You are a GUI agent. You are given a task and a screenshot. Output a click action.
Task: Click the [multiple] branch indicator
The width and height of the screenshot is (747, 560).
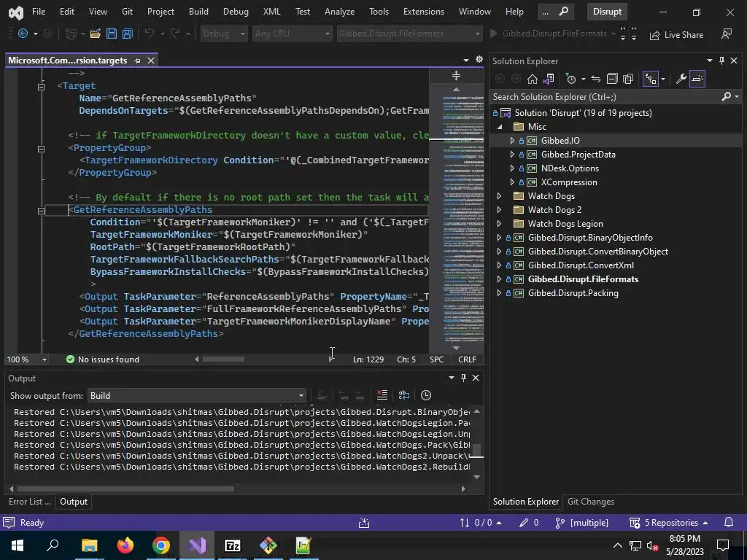click(x=582, y=522)
